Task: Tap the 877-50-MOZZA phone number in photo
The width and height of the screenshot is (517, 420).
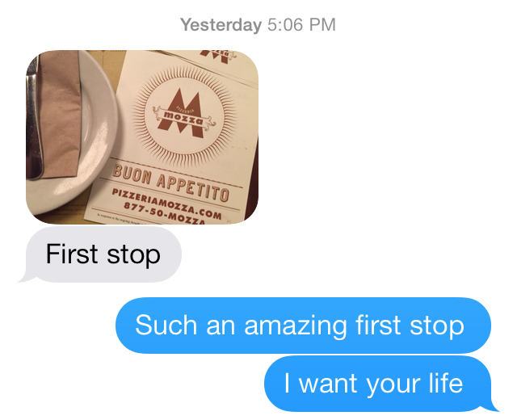Action: pyautogui.click(x=164, y=214)
